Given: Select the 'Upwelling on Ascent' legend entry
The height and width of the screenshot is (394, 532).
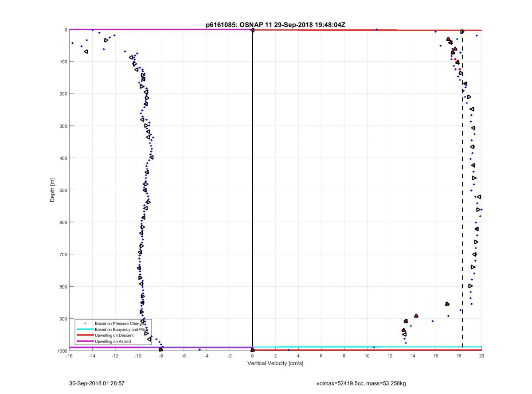Looking at the screenshot, I should point(113,341).
